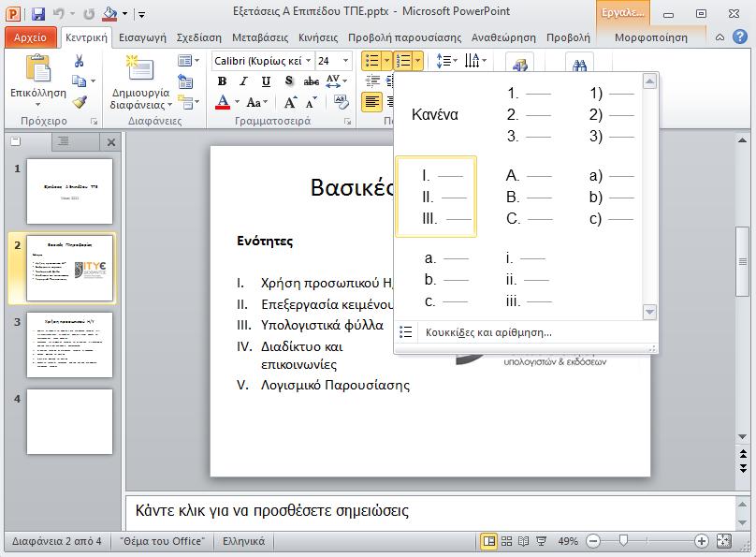Screen dimensions: 756x557
Task: Click the New Slide icon
Action: (x=140, y=67)
